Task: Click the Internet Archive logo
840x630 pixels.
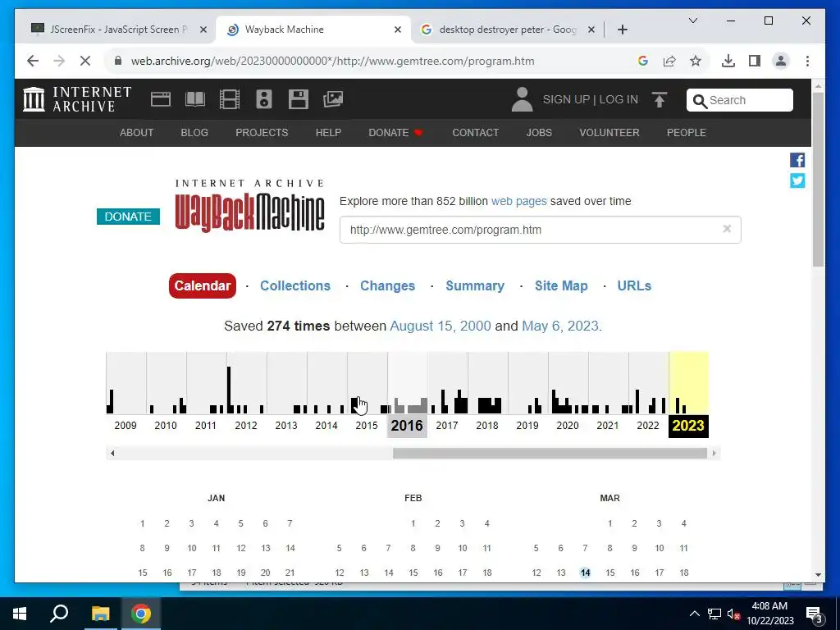Action: pyautogui.click(x=77, y=99)
